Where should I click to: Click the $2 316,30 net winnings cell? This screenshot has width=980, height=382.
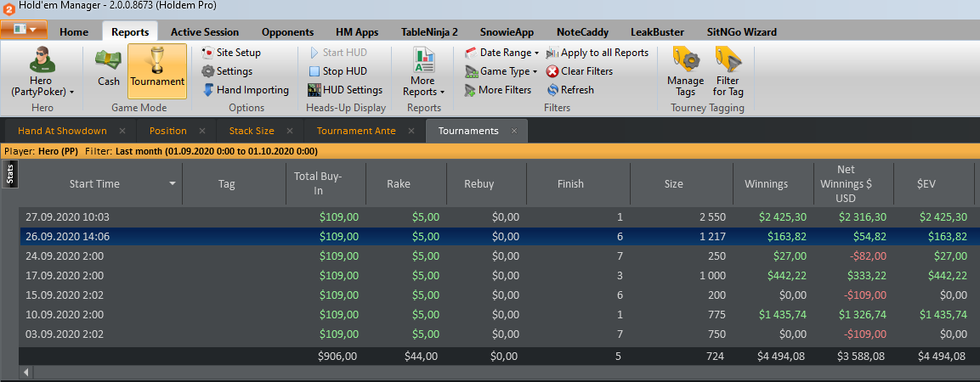pos(862,217)
